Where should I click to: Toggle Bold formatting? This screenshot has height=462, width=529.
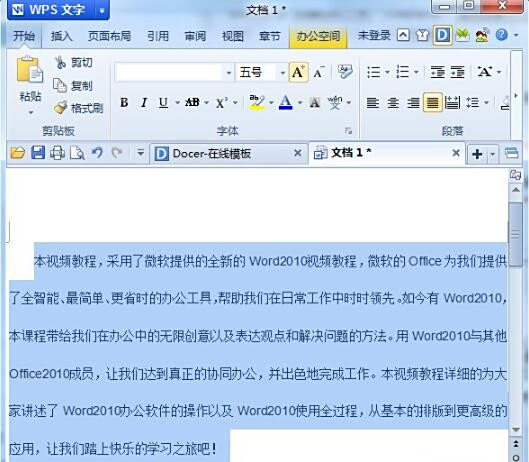(124, 103)
